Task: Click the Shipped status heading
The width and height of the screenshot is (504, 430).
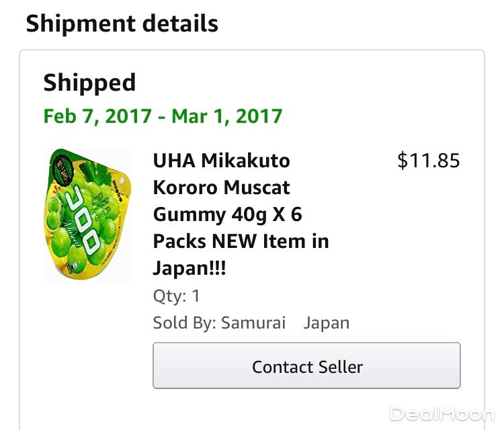Action: click(89, 83)
